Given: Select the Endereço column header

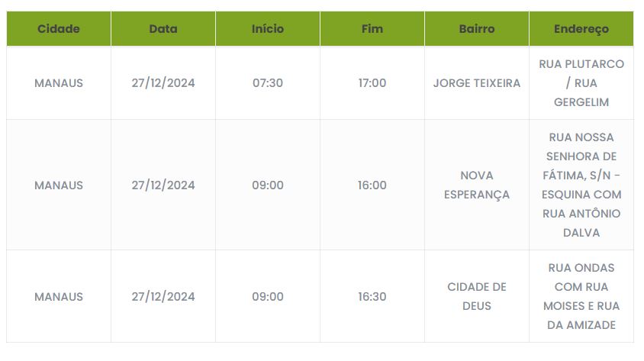Looking at the screenshot, I should pos(581,29).
